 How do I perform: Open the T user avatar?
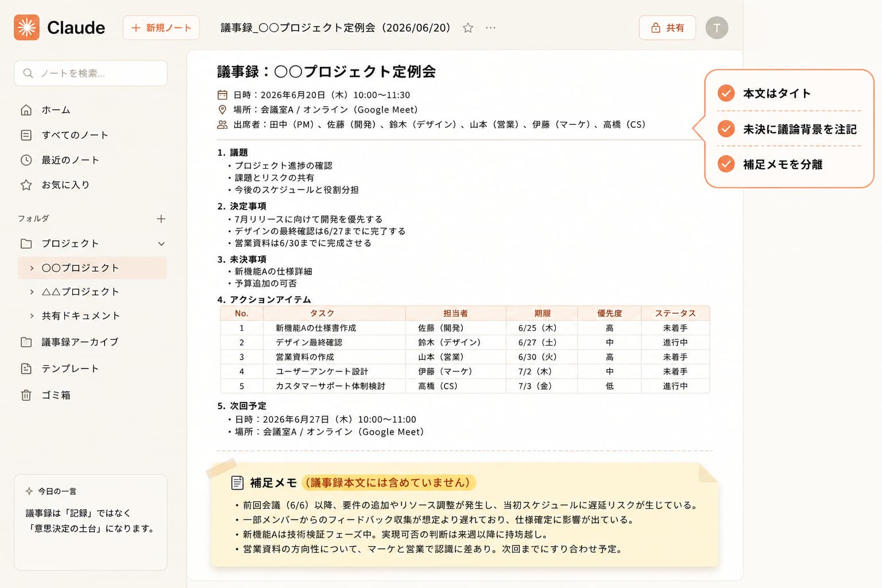tap(717, 28)
